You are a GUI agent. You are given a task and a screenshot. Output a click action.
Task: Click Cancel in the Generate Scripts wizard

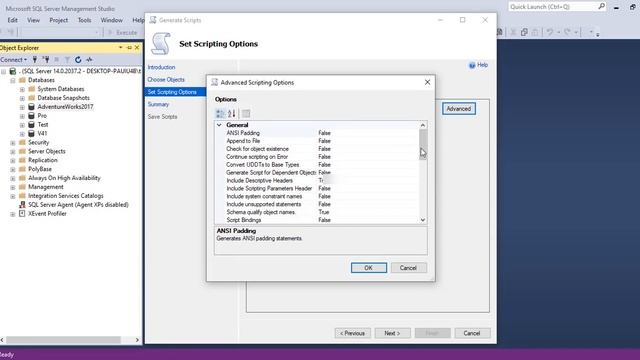(472, 333)
